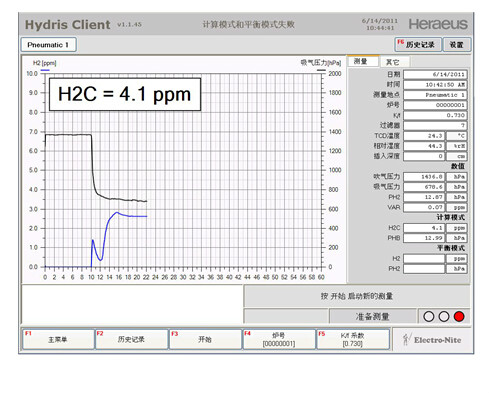This screenshot has width=489, height=394.
Task: Click the H2C result field
Action: [424, 228]
